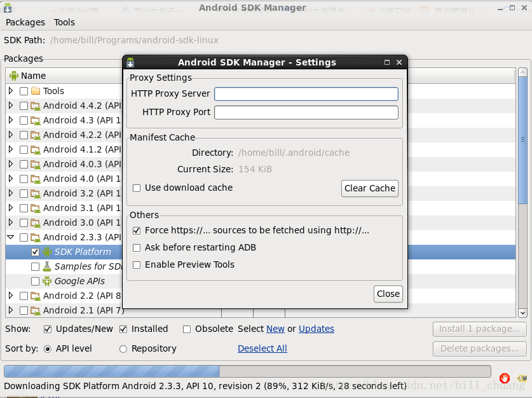The image size is (532, 398).
Task: Enable the Obsolete show filter
Action: pos(187,329)
